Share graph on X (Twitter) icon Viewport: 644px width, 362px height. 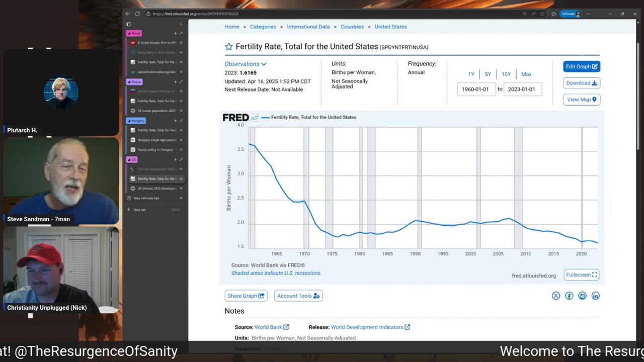coord(556,296)
